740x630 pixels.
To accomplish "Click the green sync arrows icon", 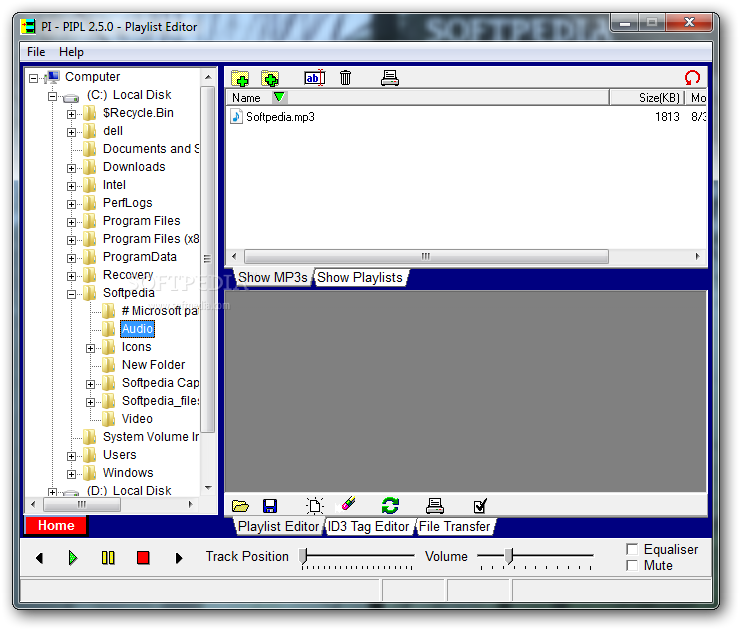I will [x=390, y=506].
